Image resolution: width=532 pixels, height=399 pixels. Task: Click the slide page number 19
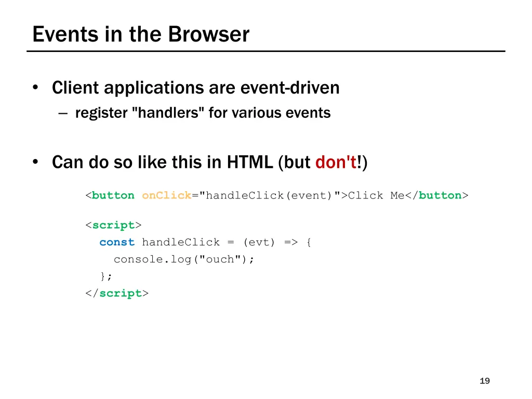pos(485,381)
